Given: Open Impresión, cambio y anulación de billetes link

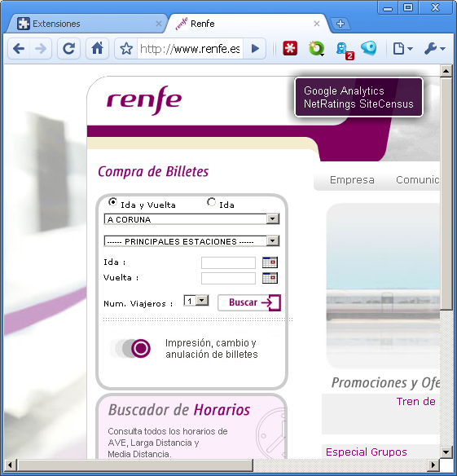Looking at the screenshot, I should tap(212, 349).
